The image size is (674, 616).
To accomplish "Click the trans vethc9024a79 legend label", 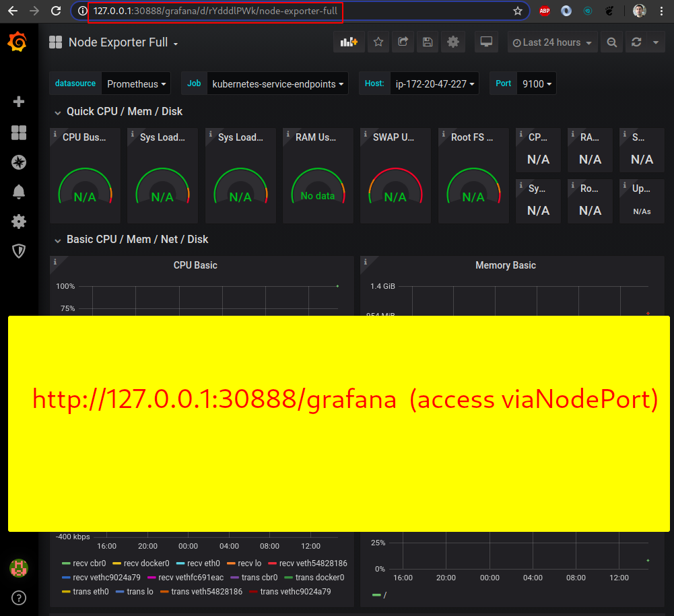I will click(296, 592).
